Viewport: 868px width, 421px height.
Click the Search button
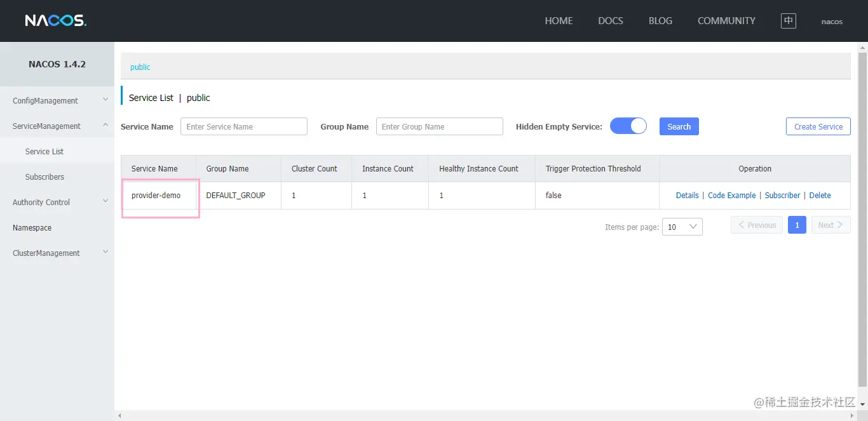679,126
